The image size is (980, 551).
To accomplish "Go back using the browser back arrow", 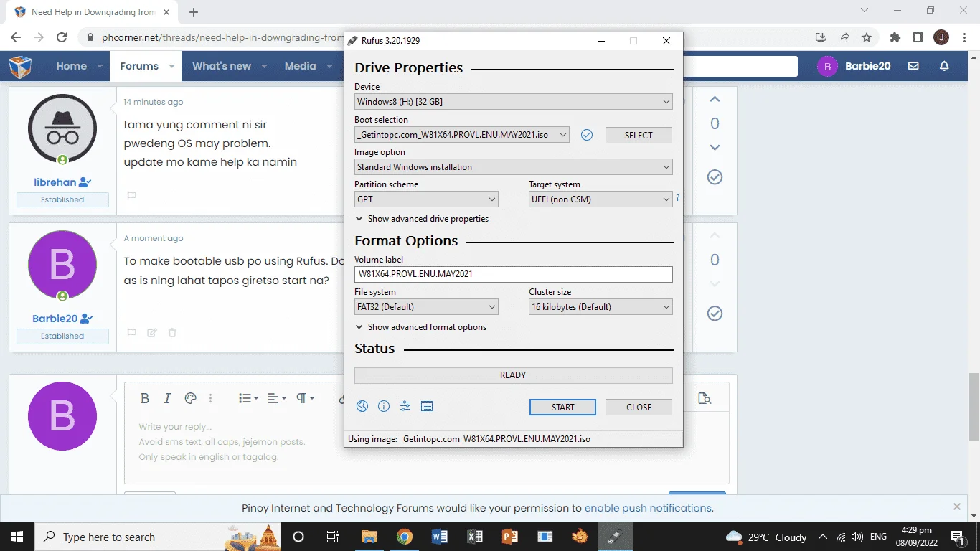I will coord(16,37).
